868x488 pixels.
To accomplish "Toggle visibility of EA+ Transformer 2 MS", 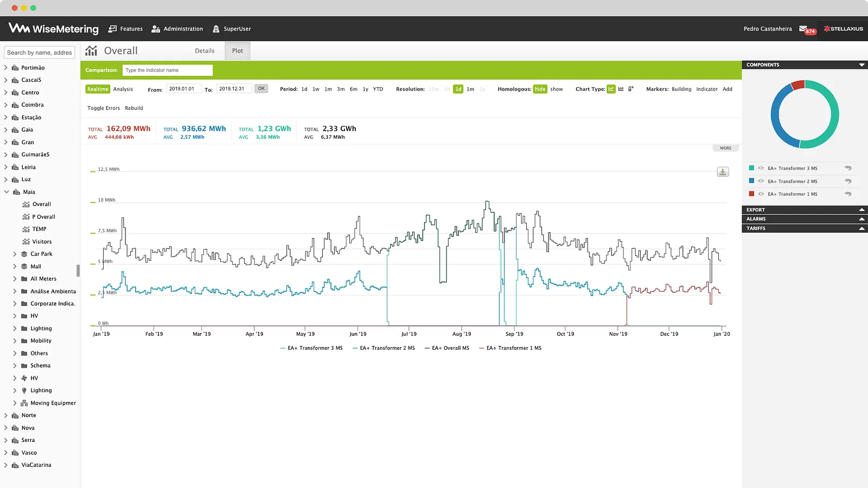I will click(761, 181).
